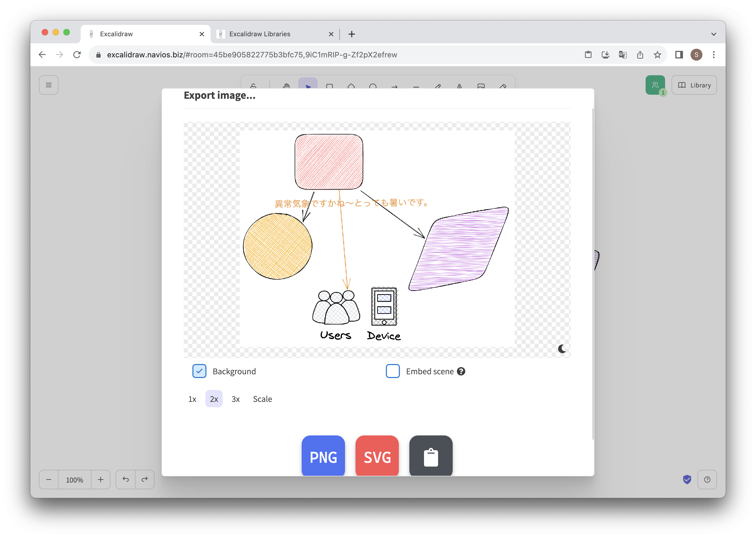The width and height of the screenshot is (756, 538).
Task: Select the line tool
Action: coord(416,86)
